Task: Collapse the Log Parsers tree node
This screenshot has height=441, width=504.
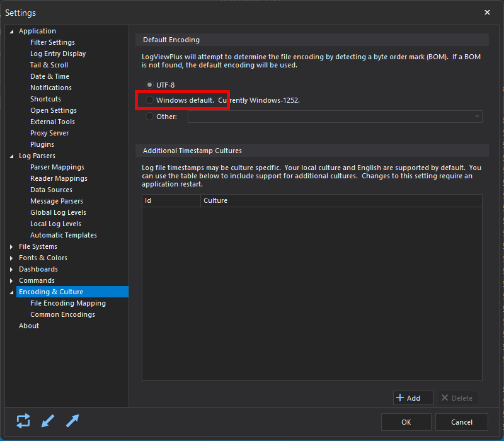Action: pyautogui.click(x=11, y=156)
